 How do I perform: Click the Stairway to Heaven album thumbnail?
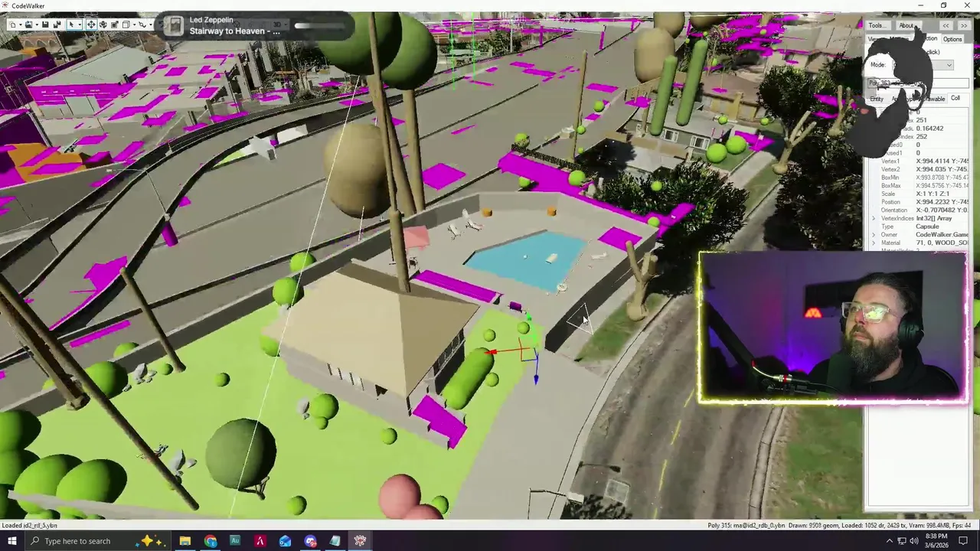[x=175, y=27]
